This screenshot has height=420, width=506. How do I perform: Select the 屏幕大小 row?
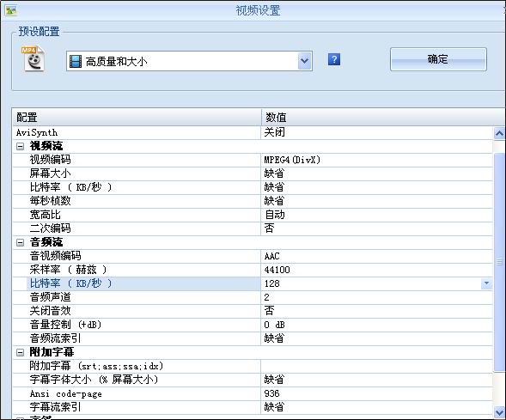(253, 173)
